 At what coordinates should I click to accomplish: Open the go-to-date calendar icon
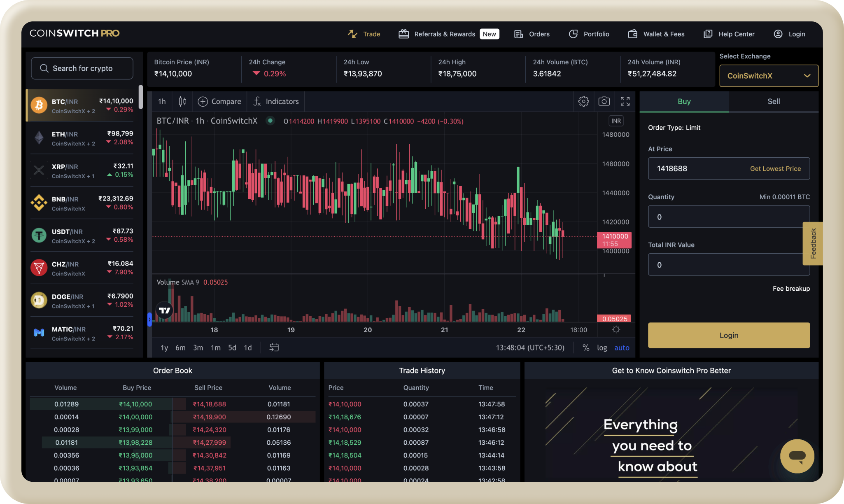click(x=274, y=348)
